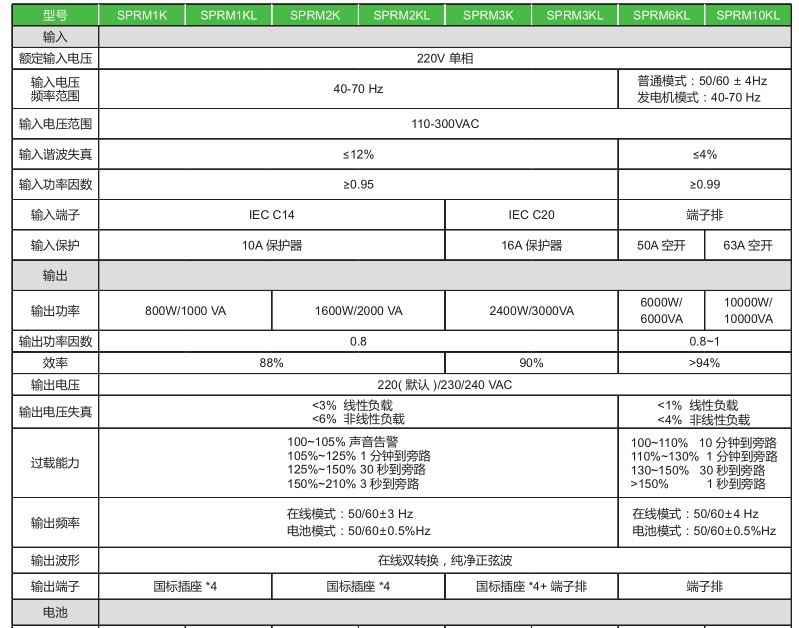This screenshot has width=799, height=628.
Task: Click the SPRM10KL column header
Action: pos(747,15)
